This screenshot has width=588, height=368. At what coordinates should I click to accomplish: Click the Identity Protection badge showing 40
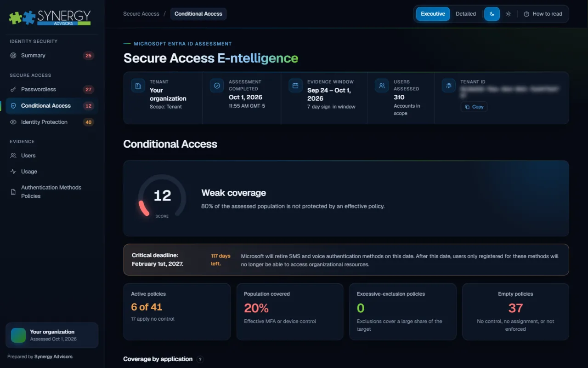(89, 122)
